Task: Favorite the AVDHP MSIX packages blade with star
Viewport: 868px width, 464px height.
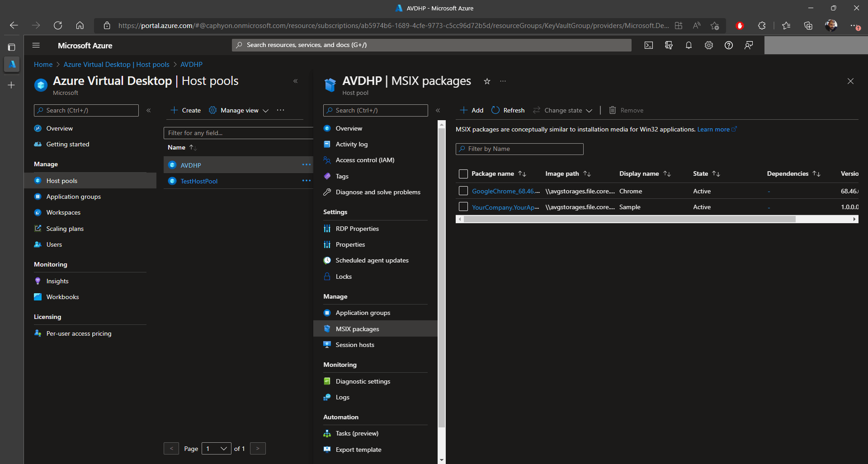Action: click(487, 81)
